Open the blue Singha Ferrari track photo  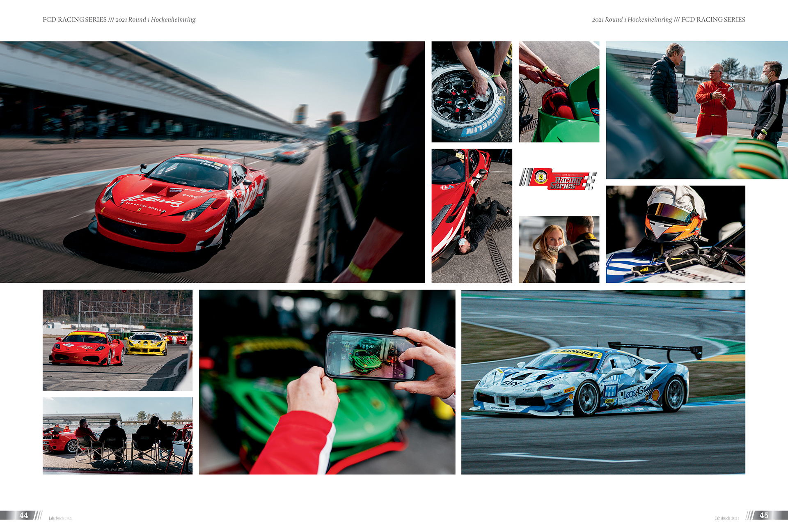tap(603, 382)
